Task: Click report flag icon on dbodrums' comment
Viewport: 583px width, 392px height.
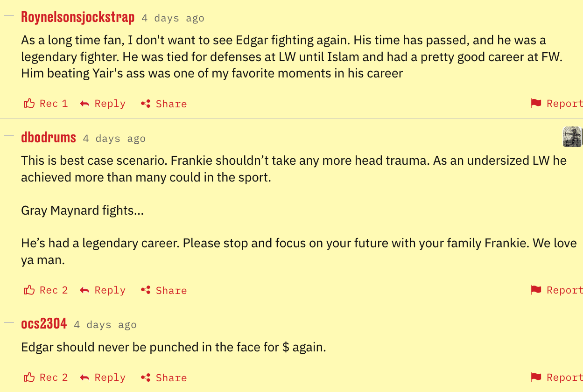Action: point(536,290)
